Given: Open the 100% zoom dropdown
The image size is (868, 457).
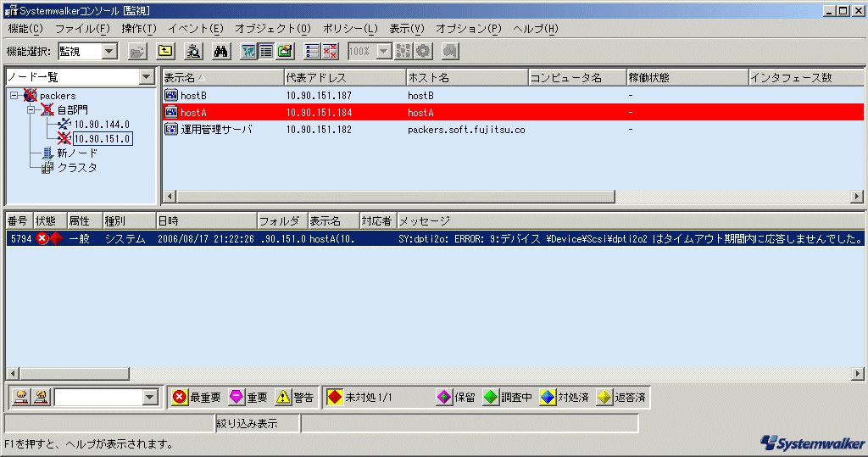Looking at the screenshot, I should tap(384, 52).
